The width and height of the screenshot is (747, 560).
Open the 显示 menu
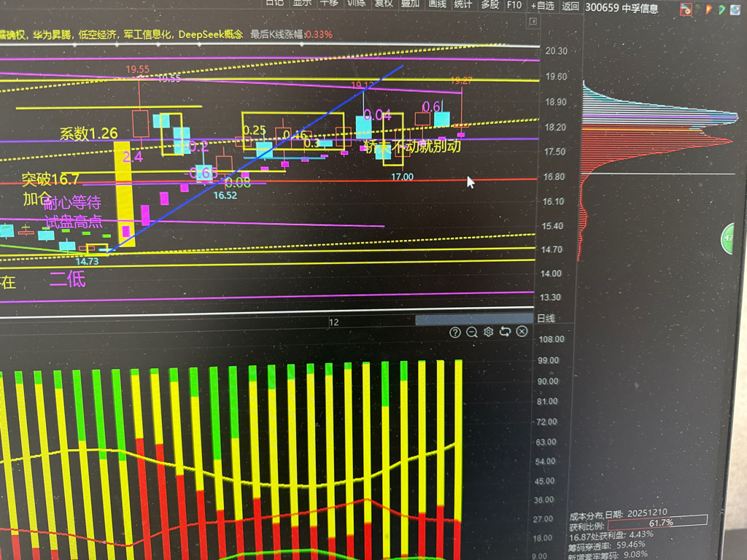[x=302, y=3]
